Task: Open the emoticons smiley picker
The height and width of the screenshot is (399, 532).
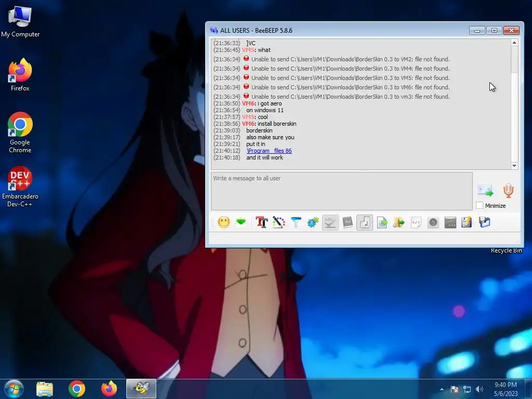Action: point(223,222)
